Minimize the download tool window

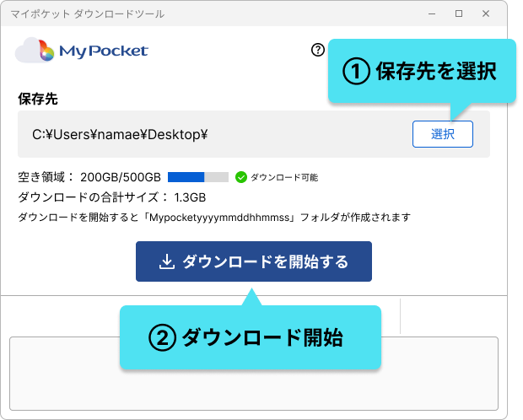(x=430, y=13)
